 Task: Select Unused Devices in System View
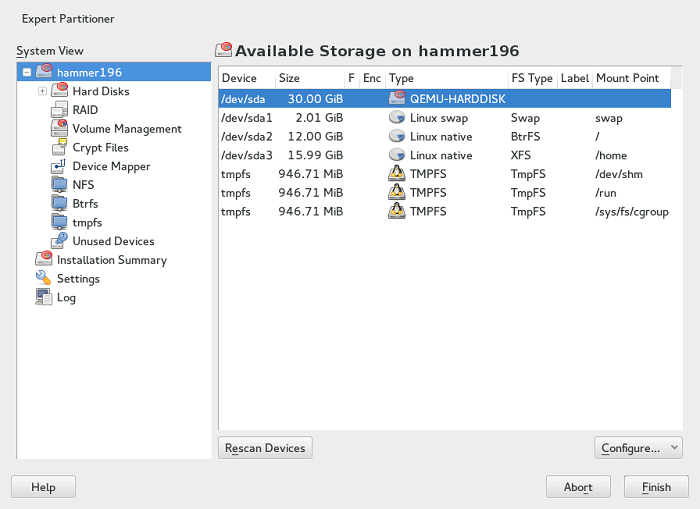[113, 241]
